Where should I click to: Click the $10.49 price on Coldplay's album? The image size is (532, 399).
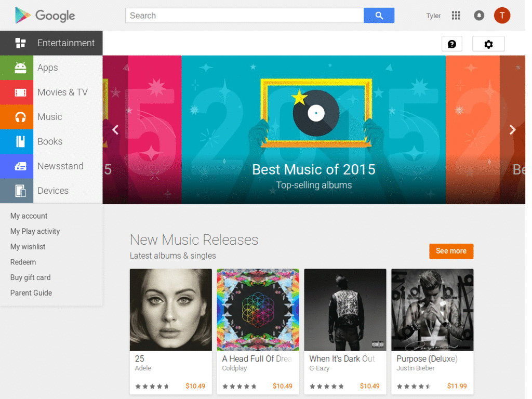282,386
